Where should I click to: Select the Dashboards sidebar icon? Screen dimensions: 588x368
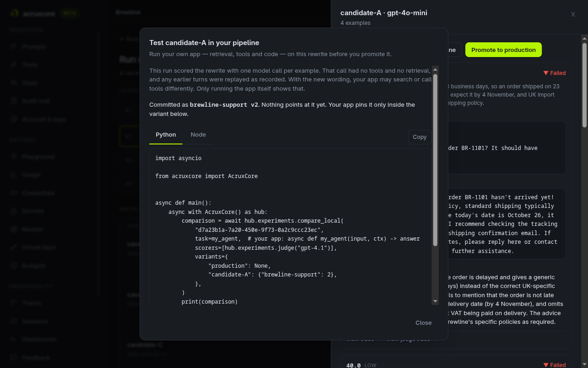point(14,339)
